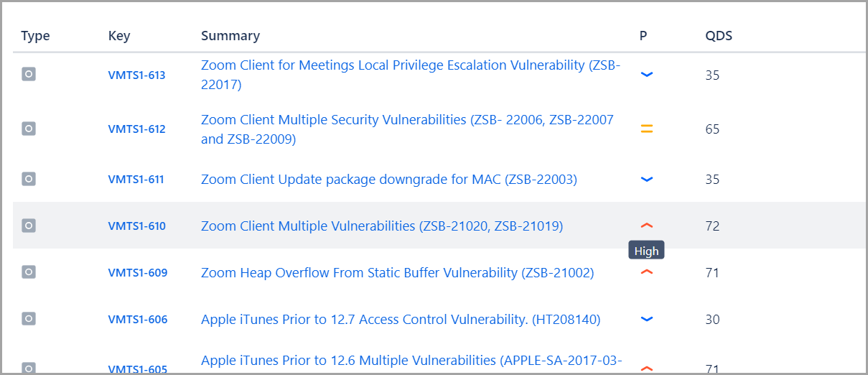Click the issue type icon for VMTS1-610
The height and width of the screenshot is (375, 868).
[29, 225]
